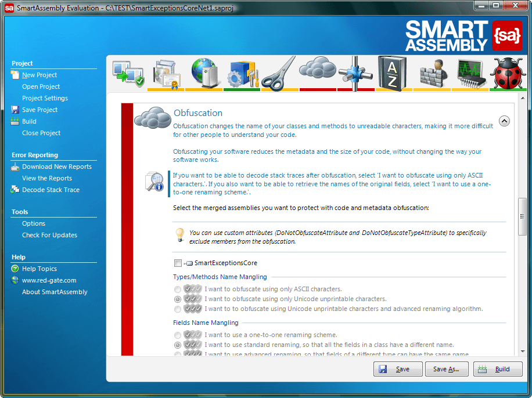Click the globe icon beside www.red-gate.com

click(15, 280)
